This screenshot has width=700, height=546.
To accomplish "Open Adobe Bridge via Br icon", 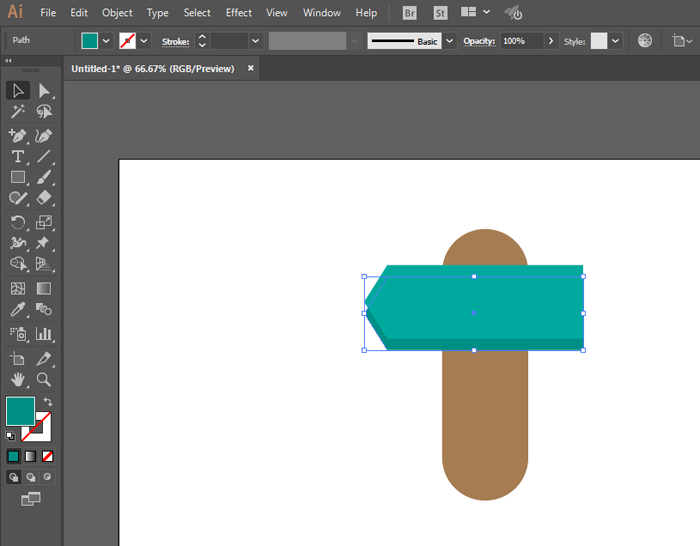I will click(x=410, y=13).
